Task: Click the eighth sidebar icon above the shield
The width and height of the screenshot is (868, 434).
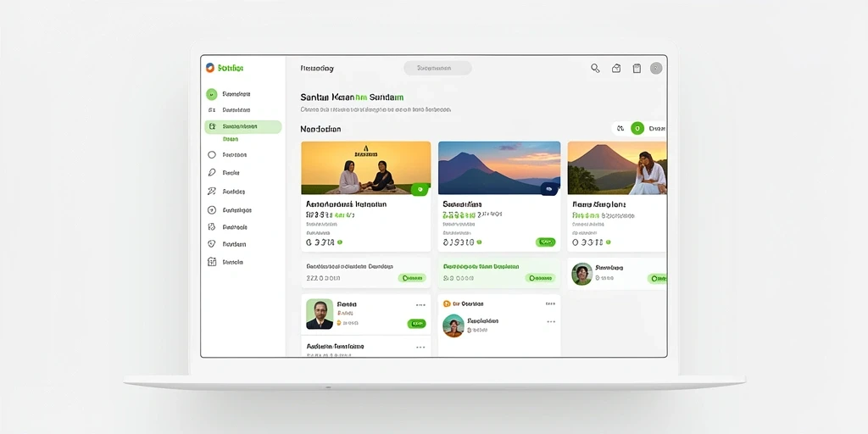Action: point(211,227)
